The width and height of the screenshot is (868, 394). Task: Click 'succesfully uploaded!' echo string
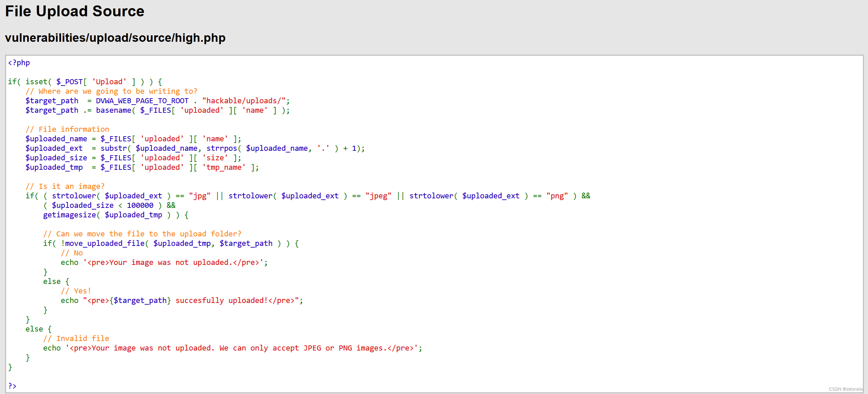pyautogui.click(x=222, y=301)
